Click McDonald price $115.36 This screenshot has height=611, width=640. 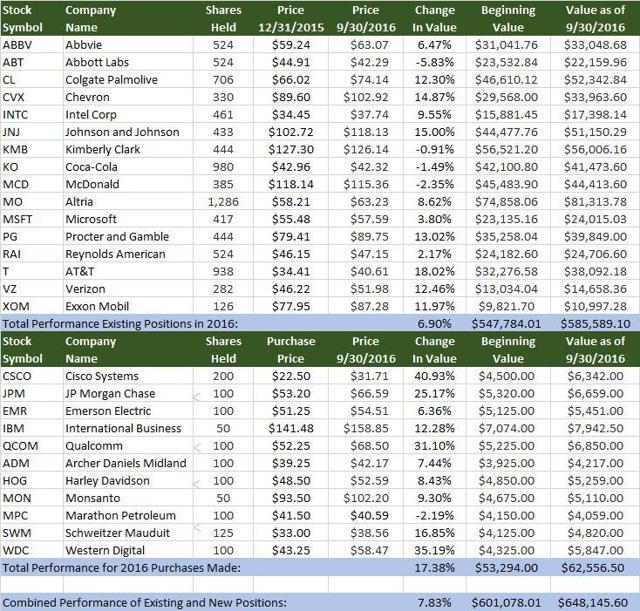coord(366,184)
